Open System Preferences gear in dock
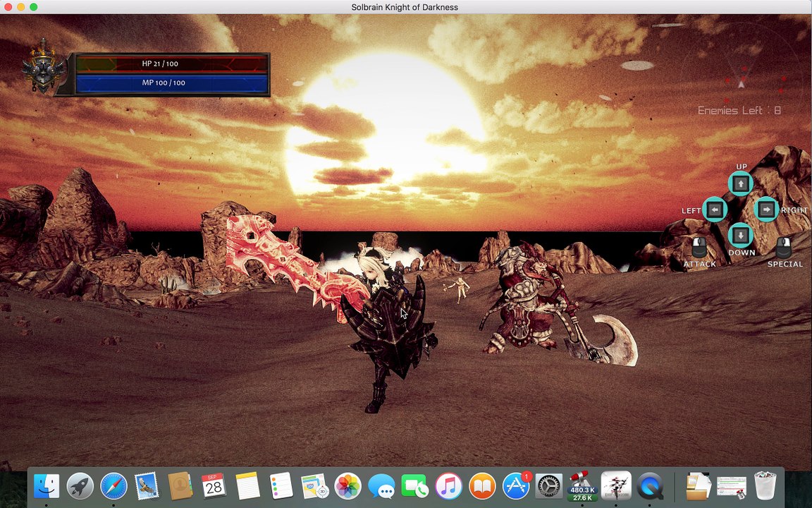Viewport: 812px width, 508px height. (549, 486)
